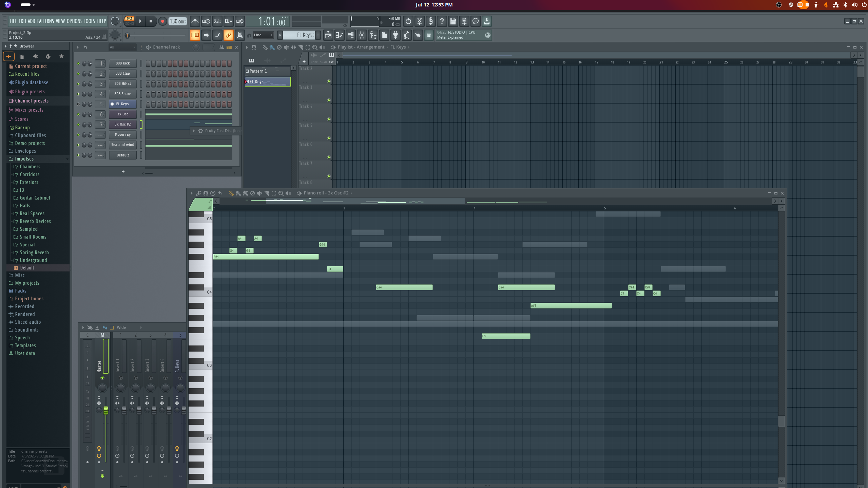Toggle the Piano roll snap magnet icon

tap(206, 193)
